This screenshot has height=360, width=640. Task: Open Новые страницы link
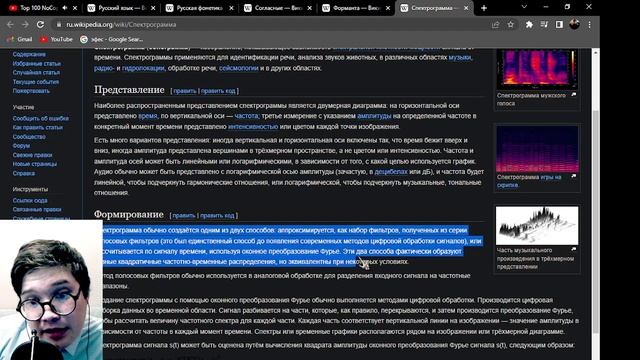click(x=35, y=164)
